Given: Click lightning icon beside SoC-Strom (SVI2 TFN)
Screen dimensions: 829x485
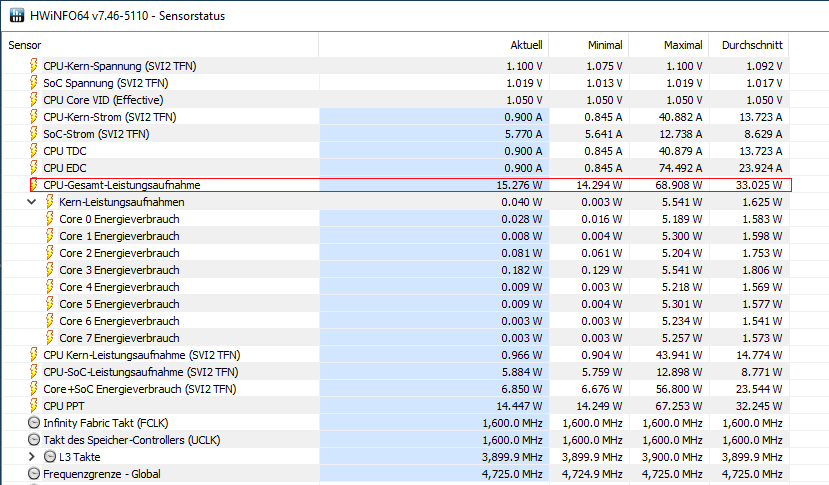Looking at the screenshot, I should point(34,133).
